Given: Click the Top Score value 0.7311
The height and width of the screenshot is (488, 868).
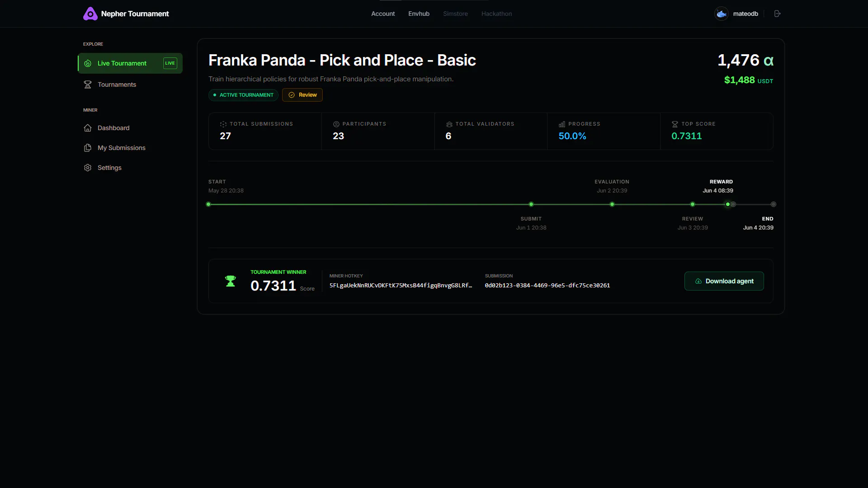Looking at the screenshot, I should (687, 136).
